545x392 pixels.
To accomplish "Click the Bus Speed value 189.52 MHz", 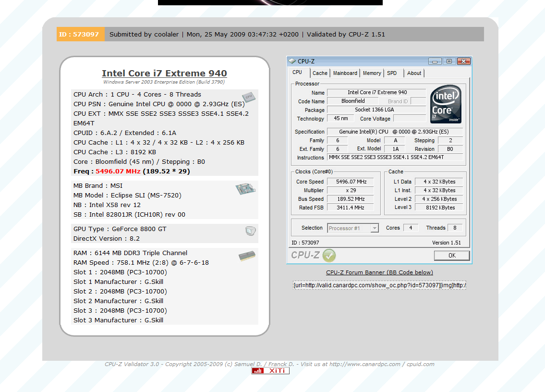I will 351,199.
